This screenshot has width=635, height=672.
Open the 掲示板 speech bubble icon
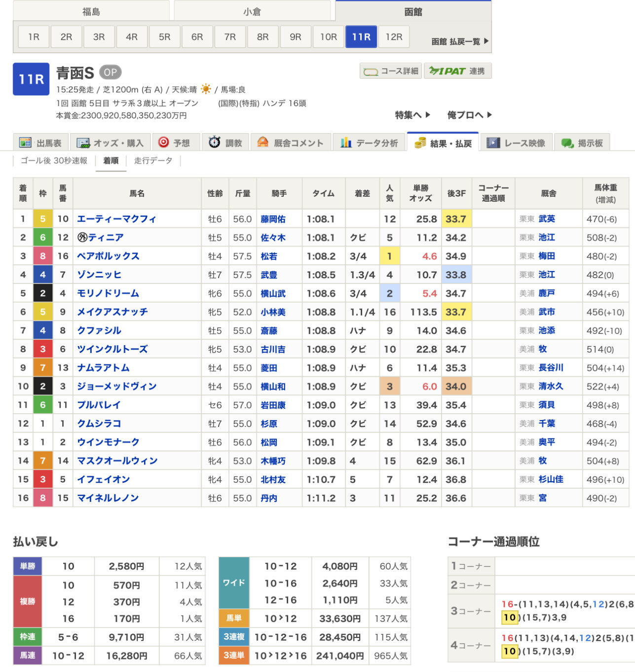coord(567,143)
